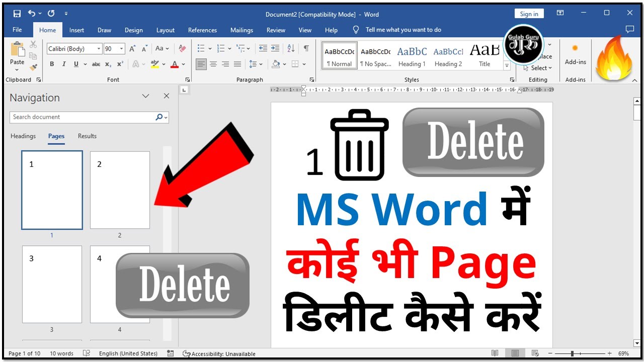Click the Sign in button
Image resolution: width=644 pixels, height=362 pixels.
(529, 14)
